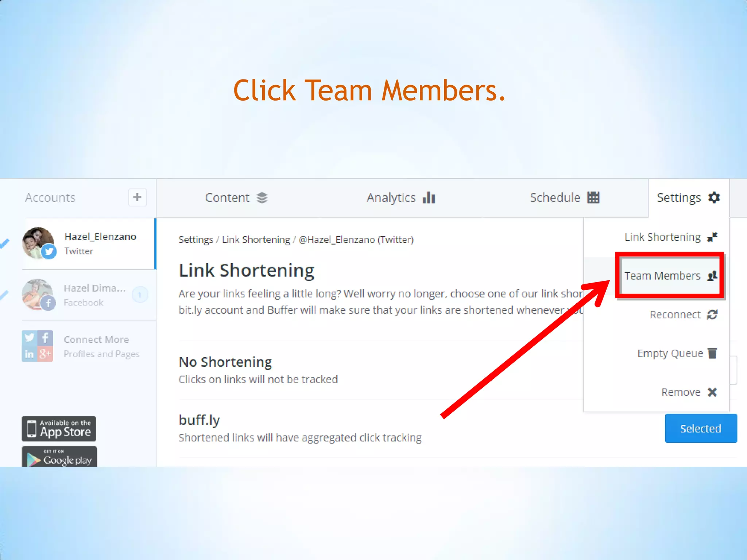Click the Reconnect refresh icon
The image size is (747, 560).
point(712,315)
